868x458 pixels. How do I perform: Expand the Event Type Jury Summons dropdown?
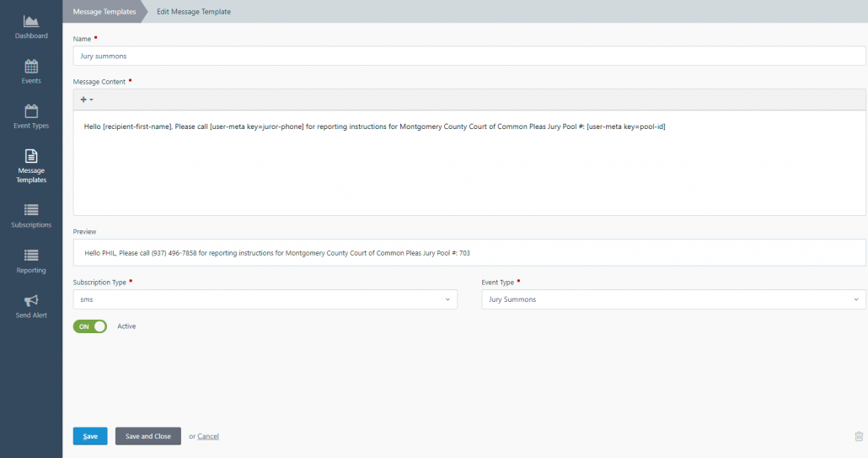pos(673,299)
